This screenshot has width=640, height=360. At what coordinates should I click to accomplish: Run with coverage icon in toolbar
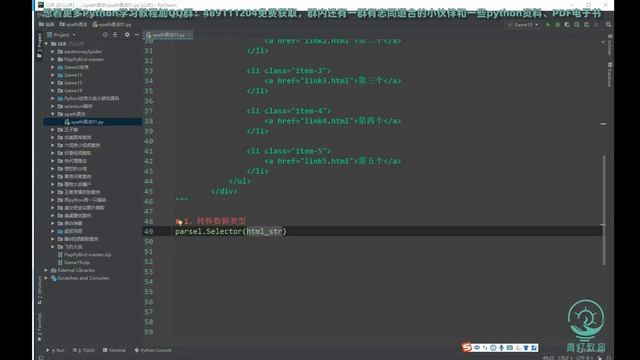coord(567,25)
